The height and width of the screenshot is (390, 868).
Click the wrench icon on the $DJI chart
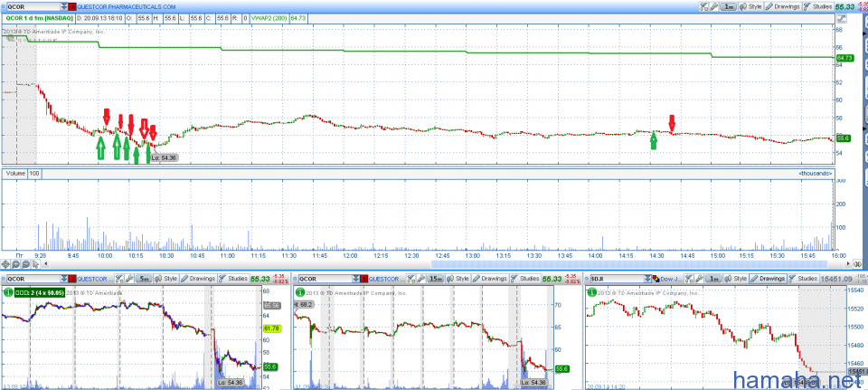699,279
